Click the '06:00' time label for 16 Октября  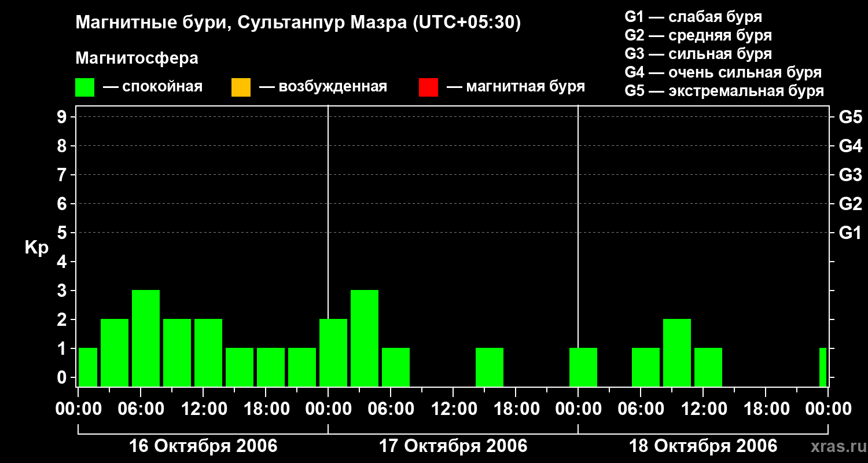coord(141,409)
